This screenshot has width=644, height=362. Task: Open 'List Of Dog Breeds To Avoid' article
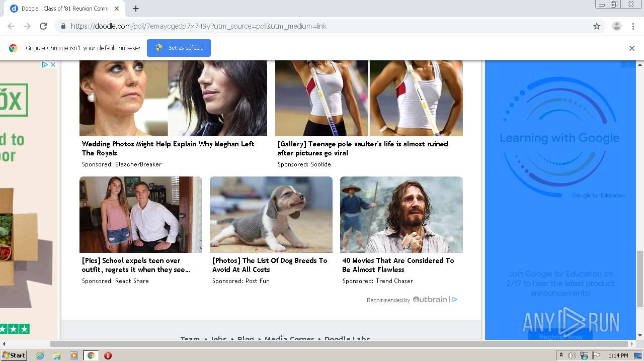(x=270, y=265)
